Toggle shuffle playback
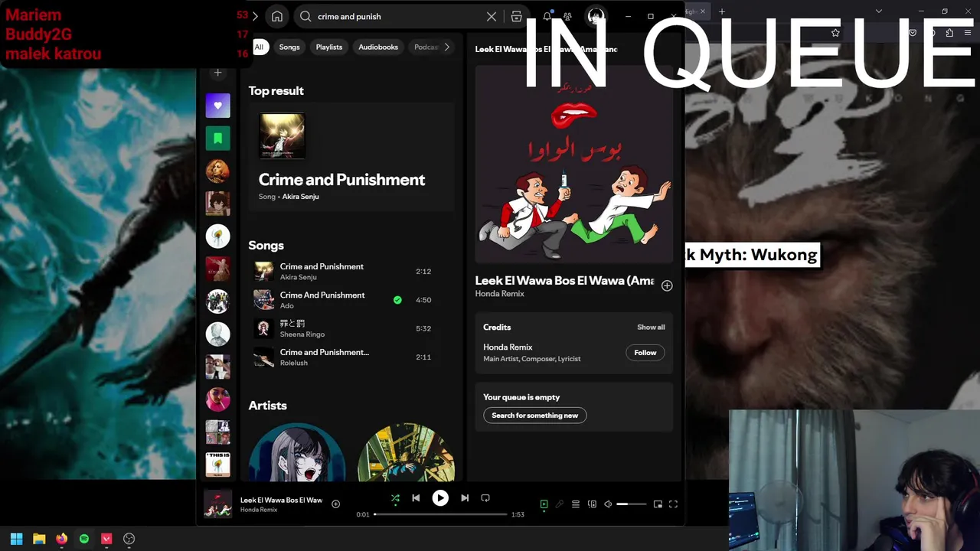This screenshot has height=551, width=980. pyautogui.click(x=395, y=498)
